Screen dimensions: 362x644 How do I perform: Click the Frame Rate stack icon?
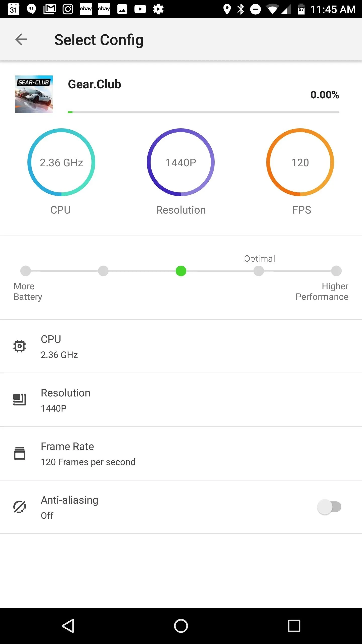tap(20, 453)
